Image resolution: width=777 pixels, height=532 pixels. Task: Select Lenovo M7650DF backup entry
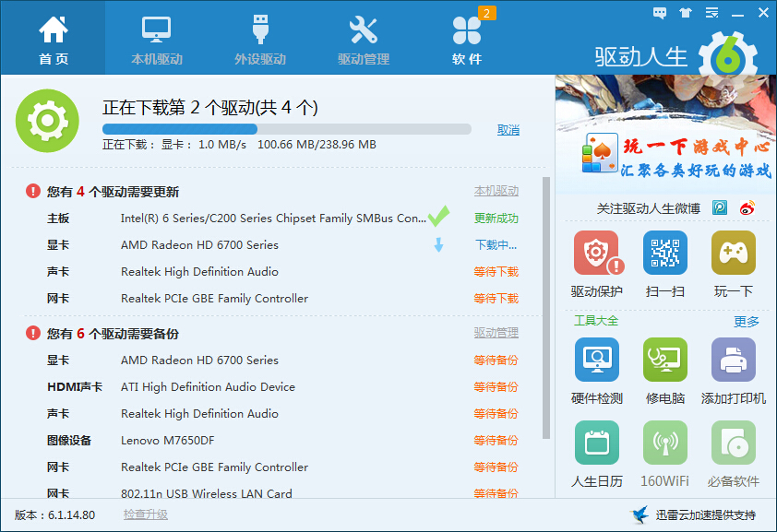[x=168, y=441]
